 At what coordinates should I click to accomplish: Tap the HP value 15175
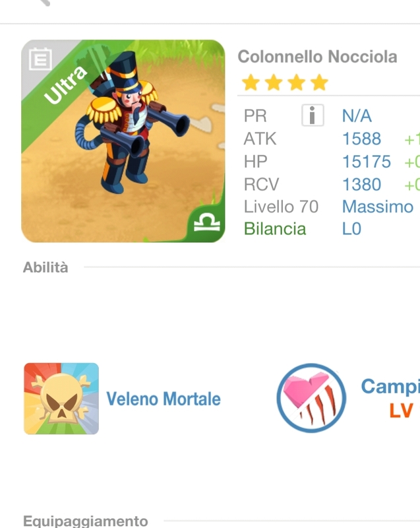[366, 162]
